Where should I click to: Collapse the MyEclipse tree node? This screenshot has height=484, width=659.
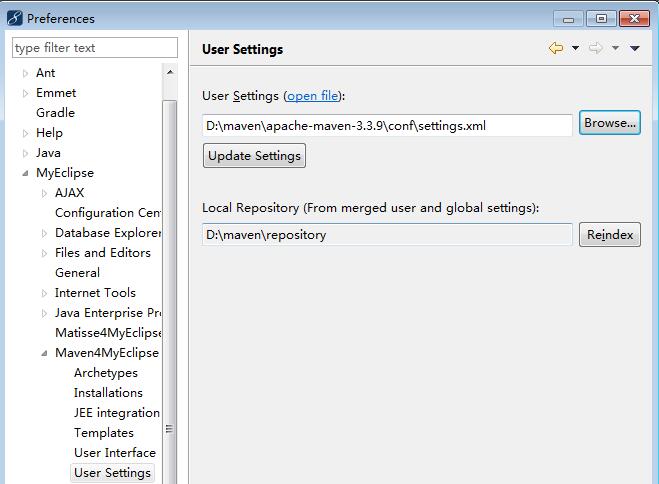25,173
